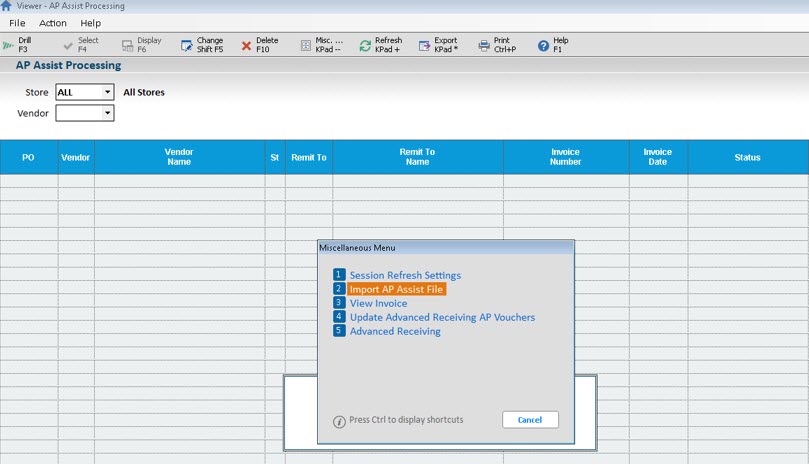The image size is (809, 465).
Task: Choose Update Advanced Receiving AP Vouchers
Action: click(442, 317)
